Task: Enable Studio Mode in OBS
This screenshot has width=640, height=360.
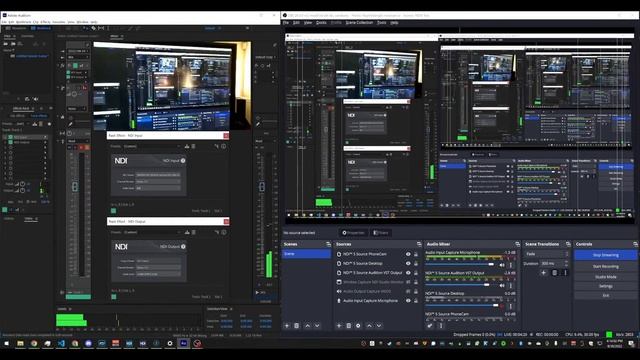Action: coord(606,277)
